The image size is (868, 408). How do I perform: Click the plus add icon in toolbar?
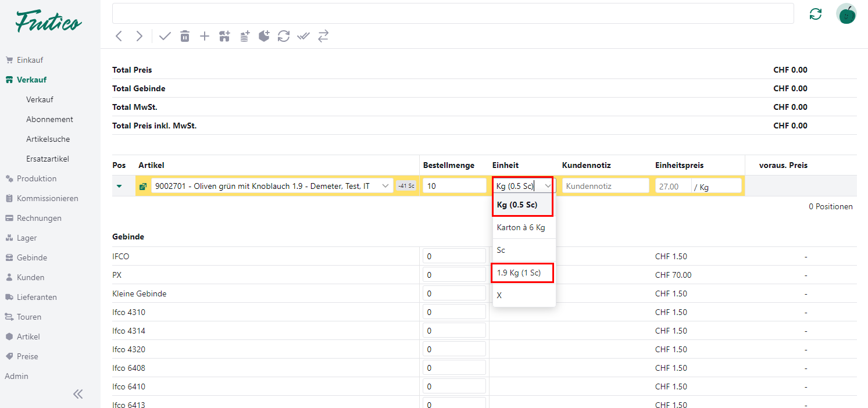tap(205, 36)
